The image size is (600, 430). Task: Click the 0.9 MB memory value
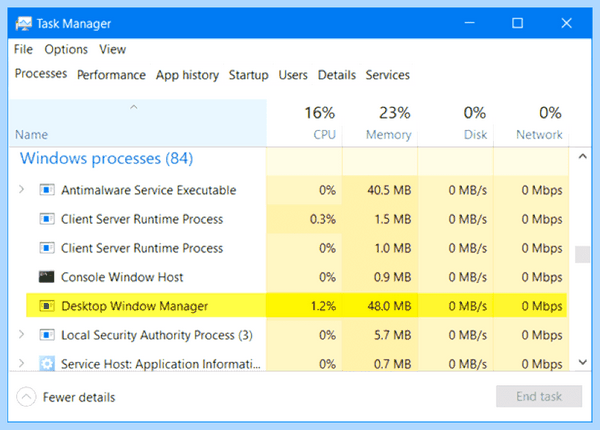tap(392, 277)
